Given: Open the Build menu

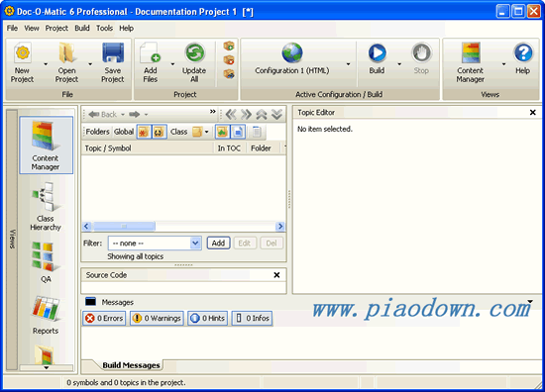Looking at the screenshot, I should click(82, 28).
